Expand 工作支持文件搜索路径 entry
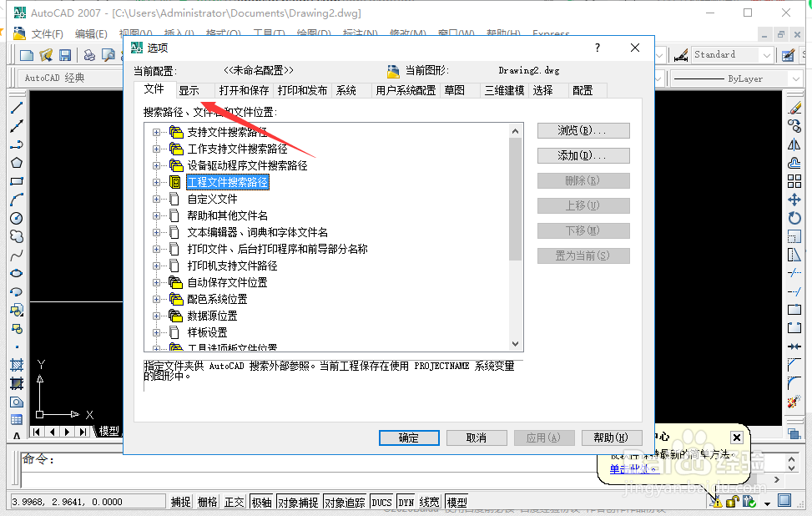 155,148
